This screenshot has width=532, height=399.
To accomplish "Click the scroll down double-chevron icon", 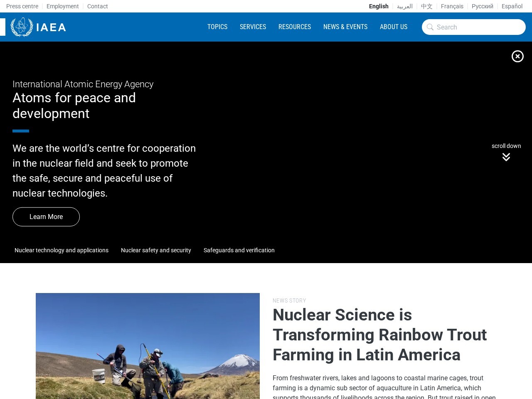I will pos(506,157).
